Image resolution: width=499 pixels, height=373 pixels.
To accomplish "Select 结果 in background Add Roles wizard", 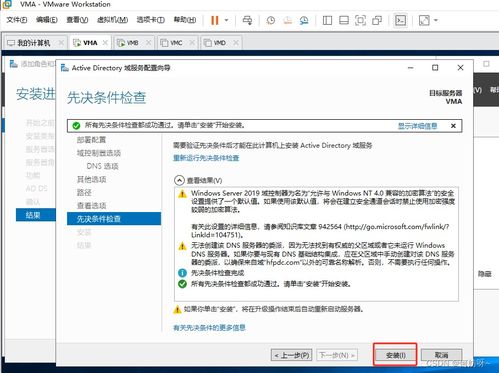I will 36,215.
